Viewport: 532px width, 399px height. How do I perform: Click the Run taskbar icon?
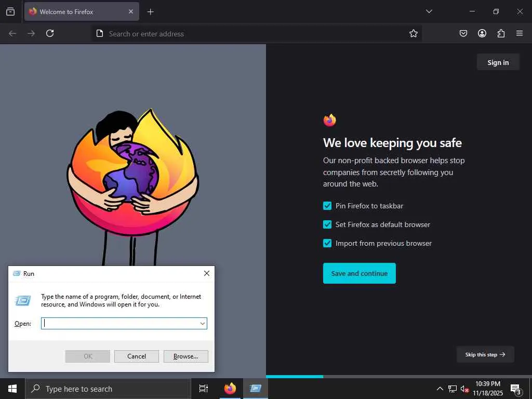coord(256,389)
